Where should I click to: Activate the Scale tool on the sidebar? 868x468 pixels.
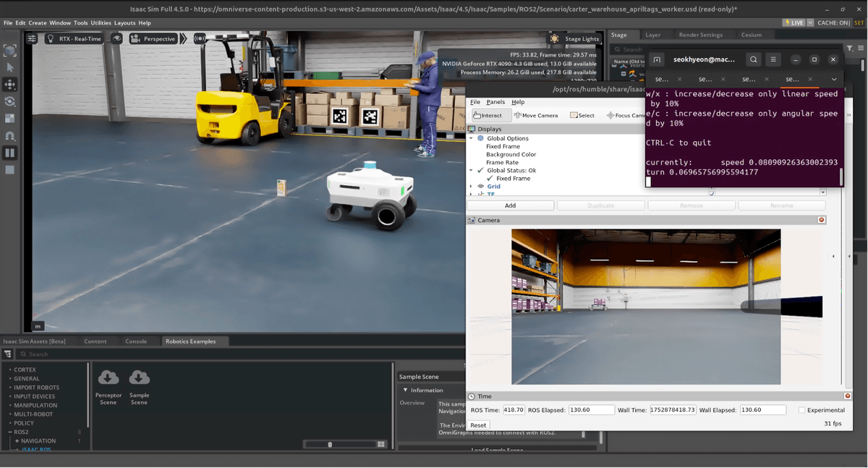[10, 118]
